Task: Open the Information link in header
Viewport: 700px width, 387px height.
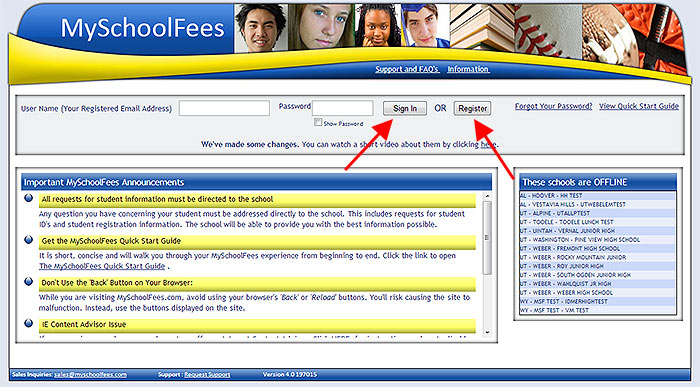Action: coord(468,69)
